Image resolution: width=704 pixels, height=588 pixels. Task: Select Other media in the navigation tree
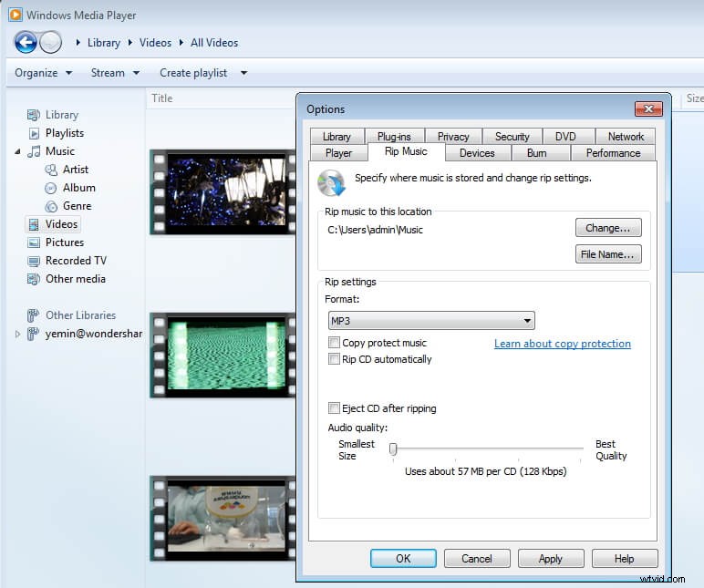click(76, 279)
